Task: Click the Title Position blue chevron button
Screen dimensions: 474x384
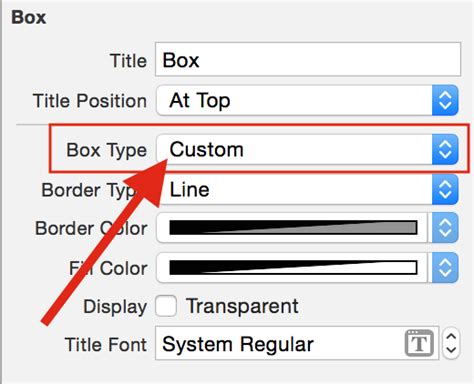Action: pos(445,100)
